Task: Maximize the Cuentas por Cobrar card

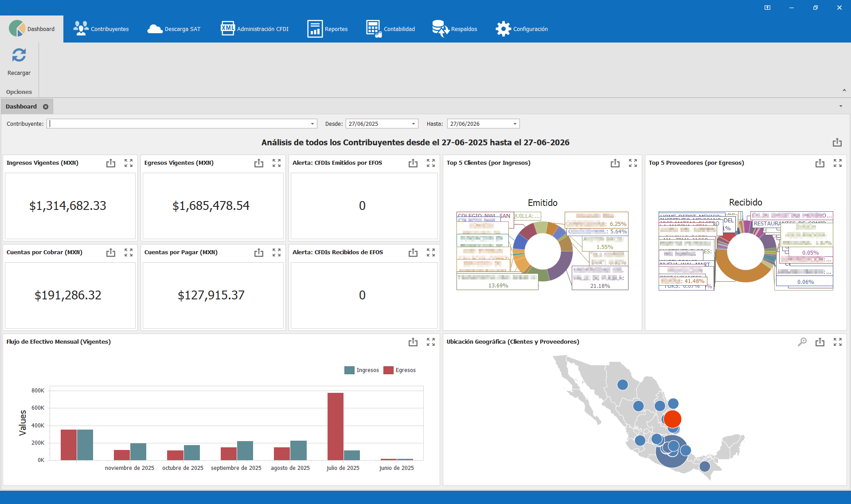Action: coord(129,252)
